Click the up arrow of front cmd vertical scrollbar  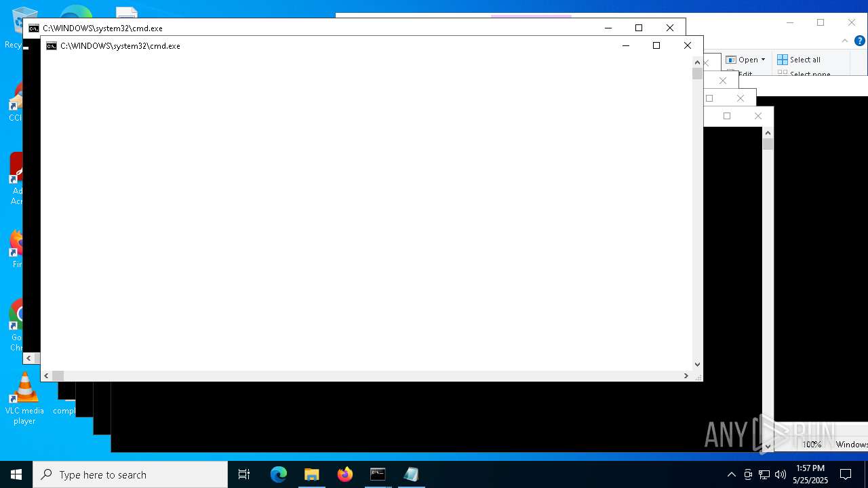(x=697, y=62)
